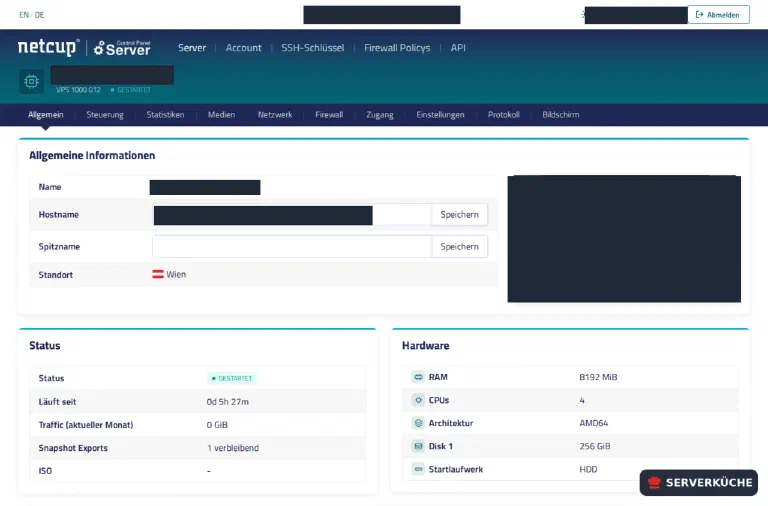Click the '0d 5h 27m' uptime value
The width and height of the screenshot is (768, 506).
(x=228, y=402)
